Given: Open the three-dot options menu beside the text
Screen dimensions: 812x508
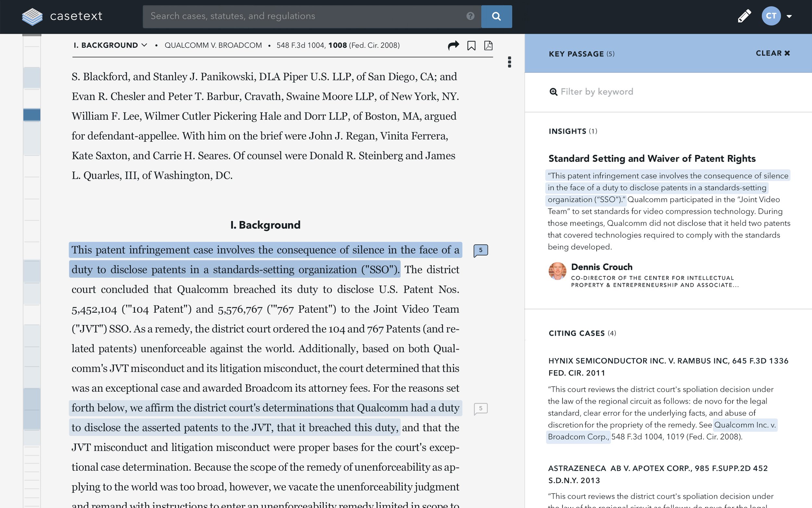Looking at the screenshot, I should pyautogui.click(x=510, y=62).
